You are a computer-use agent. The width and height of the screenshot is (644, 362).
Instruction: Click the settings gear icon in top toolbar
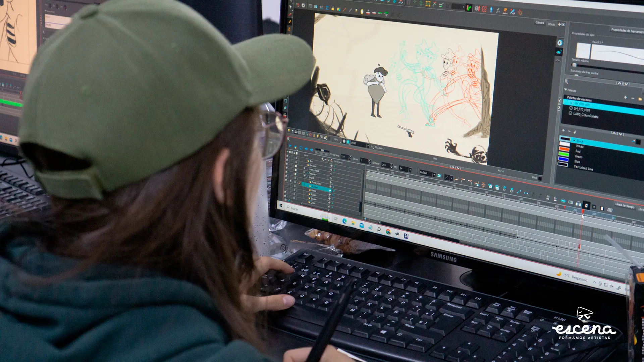coord(303,5)
